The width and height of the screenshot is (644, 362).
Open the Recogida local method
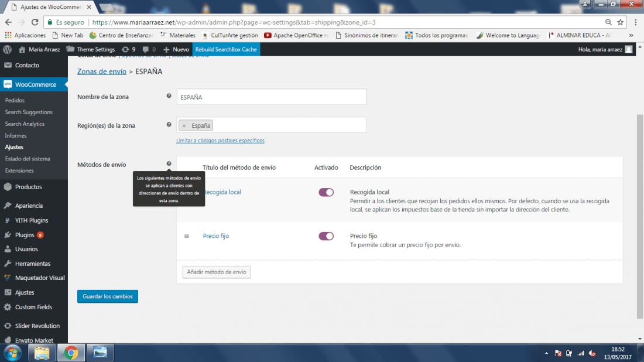pos(222,192)
